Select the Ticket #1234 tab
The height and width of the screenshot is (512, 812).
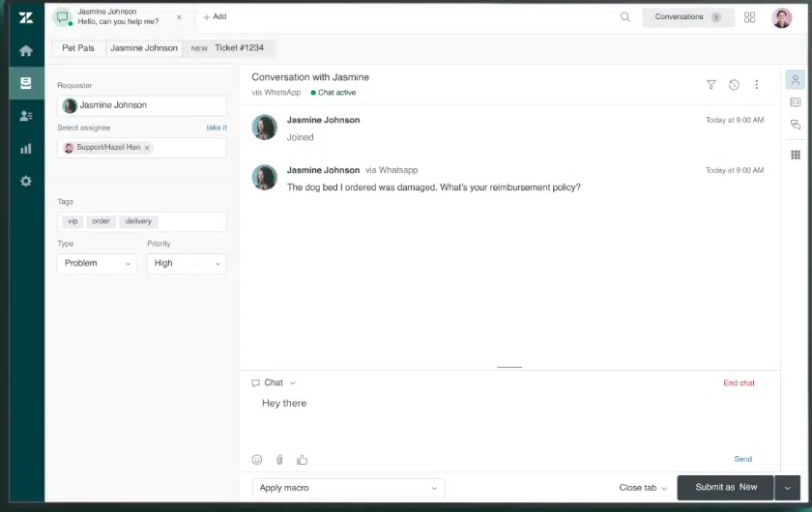(230, 47)
